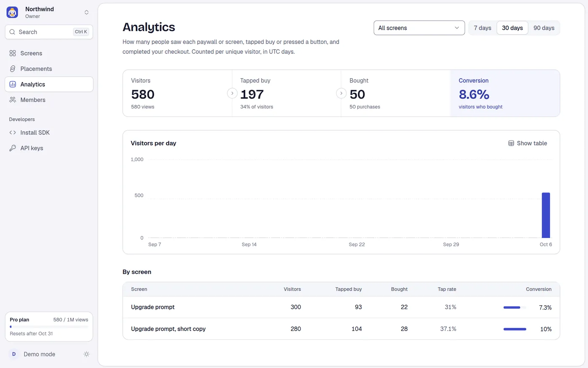Screen dimensions: 588x368
Task: Click the arrow between Tapped buy and Bought
Action: (x=341, y=93)
